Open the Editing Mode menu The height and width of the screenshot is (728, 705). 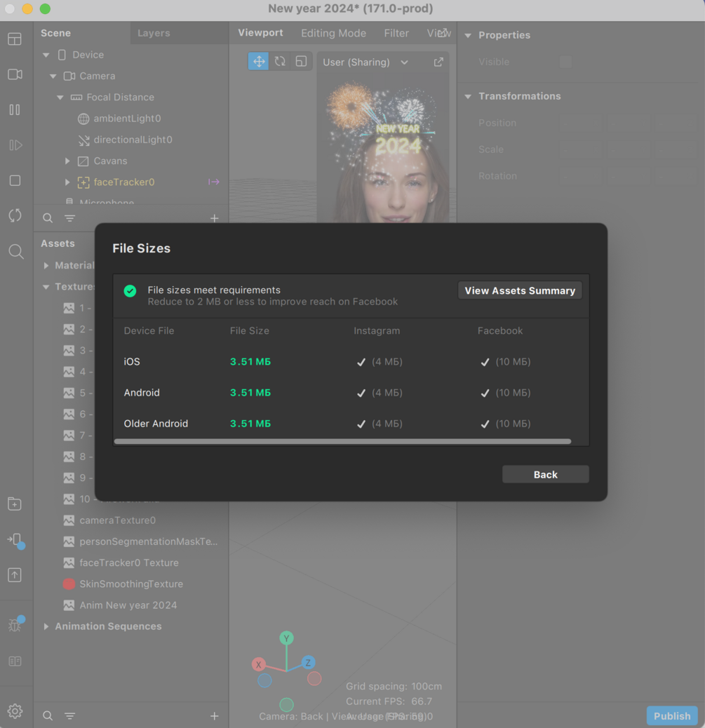[x=333, y=33]
